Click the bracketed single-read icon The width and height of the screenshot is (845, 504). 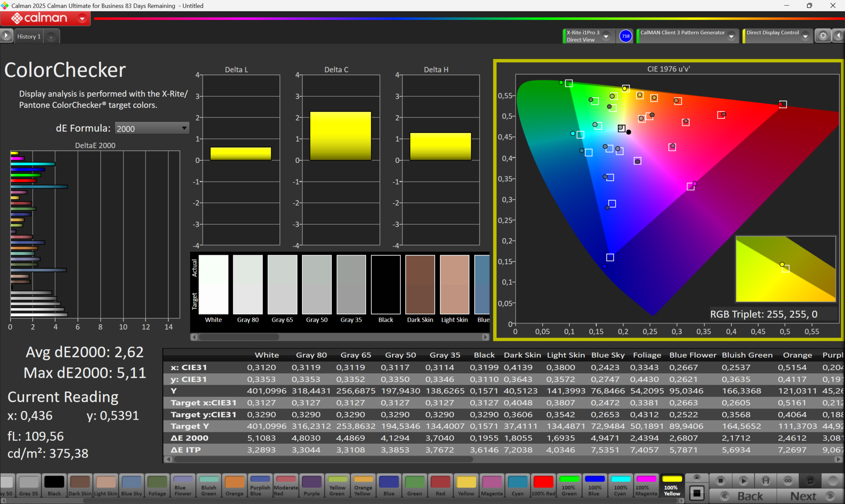pos(765,481)
